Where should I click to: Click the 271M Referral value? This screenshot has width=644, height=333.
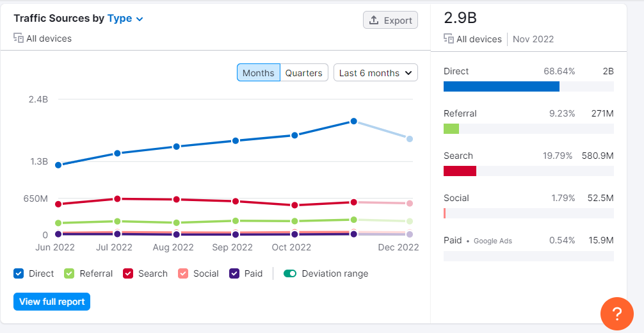click(x=602, y=113)
